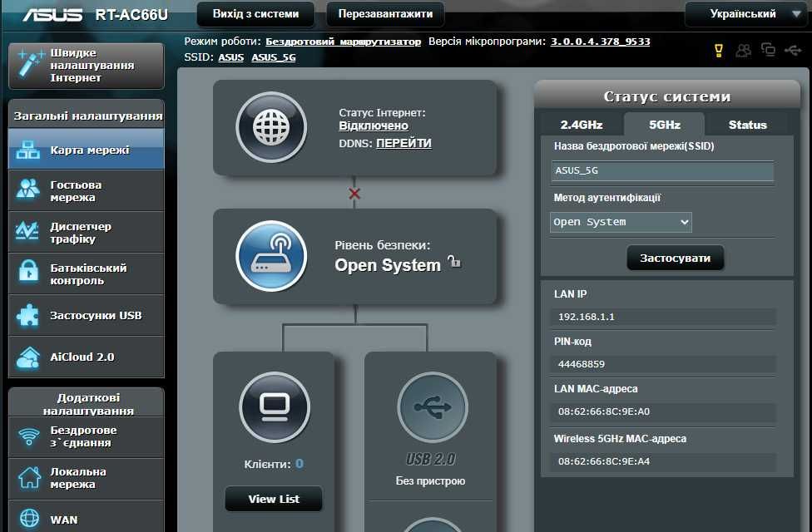Screen dimensions: 812x532
Task: Open AiCloud 2.0 menu item
Action: tap(87, 357)
